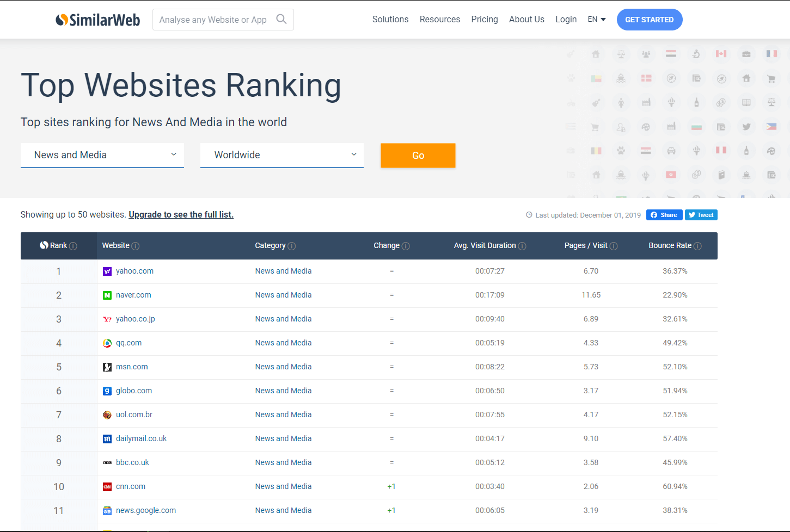Click the dailymail.co.uk favicon
Viewport: 790px width, 532px height.
pyautogui.click(x=107, y=439)
